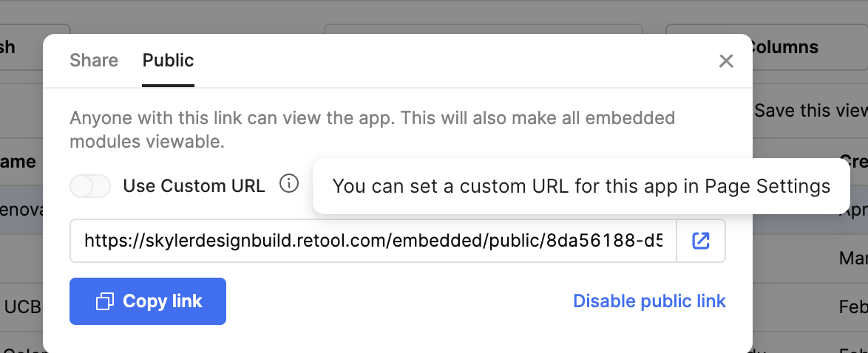Viewport: 868px width, 353px height.
Task: Toggle the Use Custom URL switch
Action: pos(90,186)
